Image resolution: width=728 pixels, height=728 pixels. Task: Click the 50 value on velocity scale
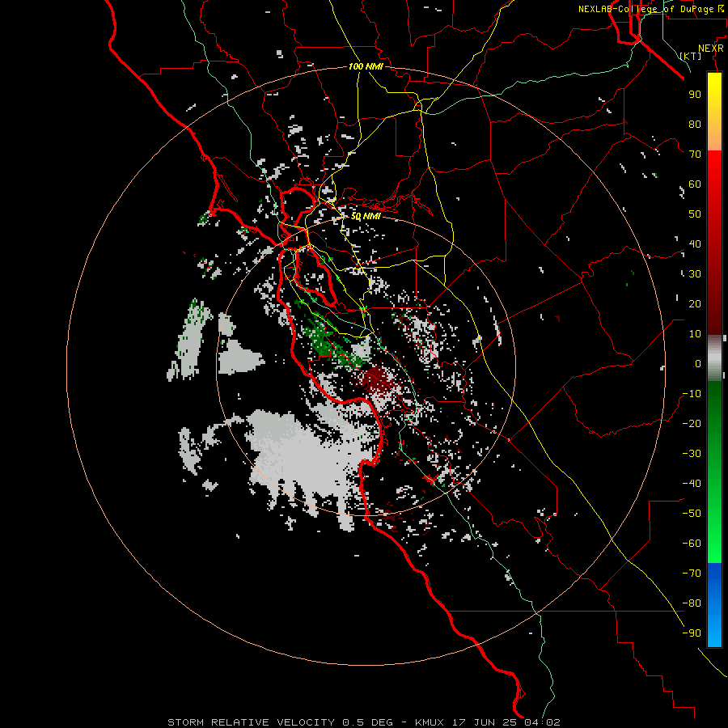[x=695, y=214]
